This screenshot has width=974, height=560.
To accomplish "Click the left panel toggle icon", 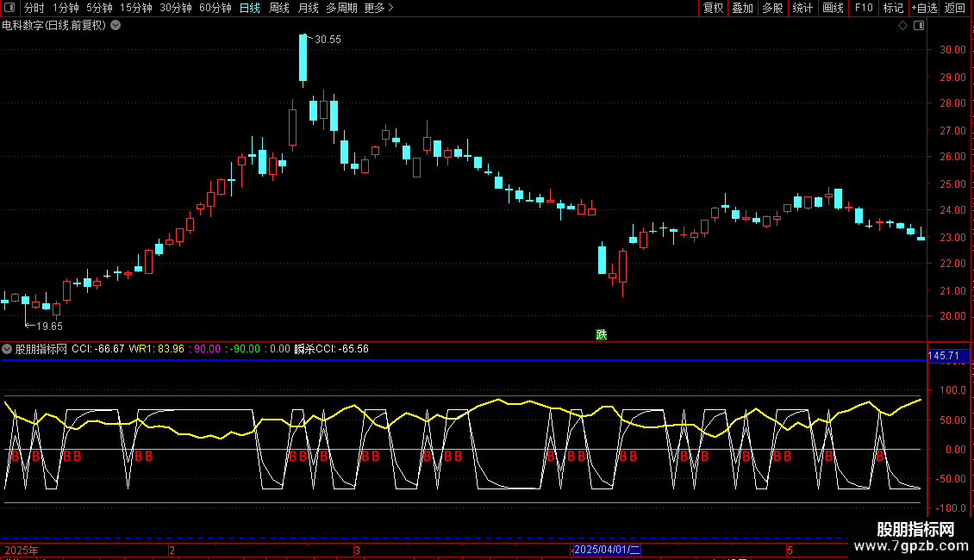I will 9,9.
